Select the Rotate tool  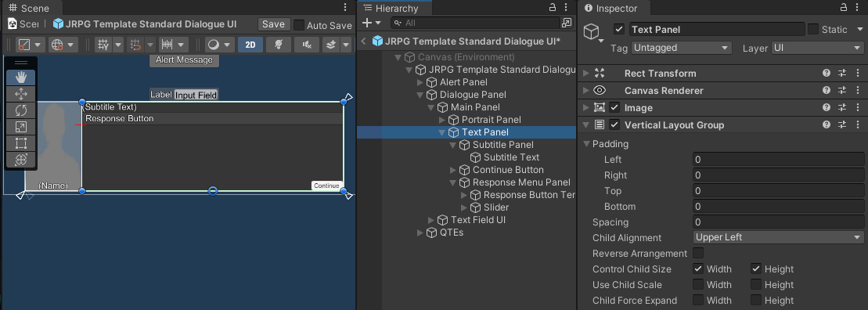click(21, 110)
